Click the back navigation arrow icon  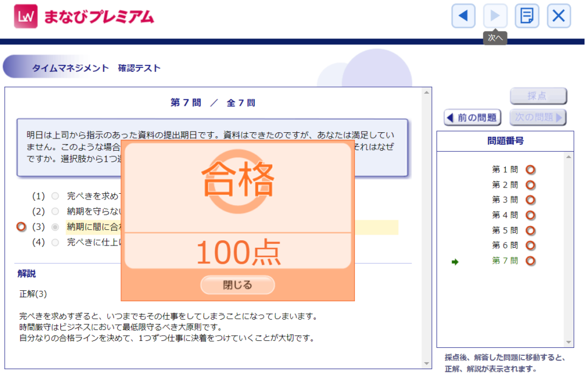pyautogui.click(x=465, y=16)
